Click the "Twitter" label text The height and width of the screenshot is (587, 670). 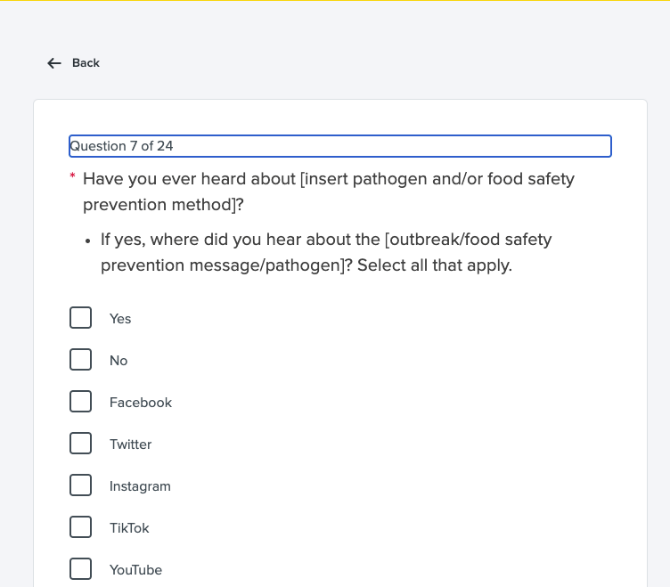(x=131, y=445)
